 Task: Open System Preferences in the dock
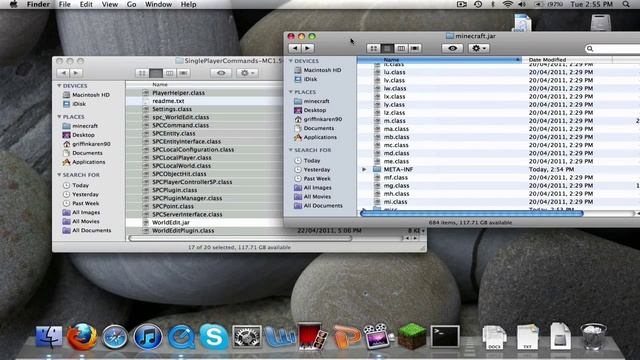247,337
